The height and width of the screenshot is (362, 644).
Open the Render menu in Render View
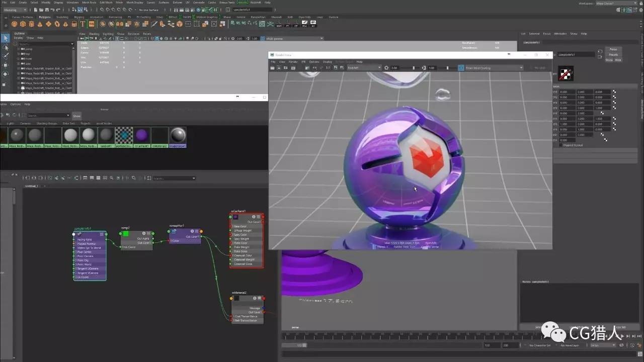click(x=293, y=61)
